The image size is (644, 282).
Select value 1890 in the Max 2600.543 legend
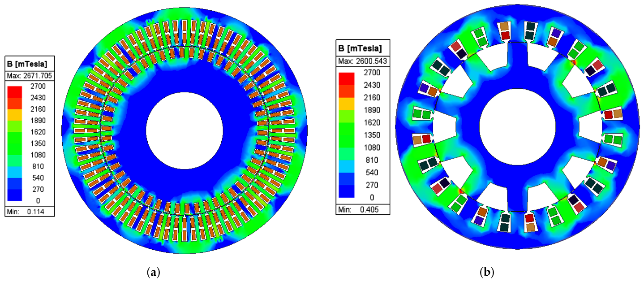(371, 110)
